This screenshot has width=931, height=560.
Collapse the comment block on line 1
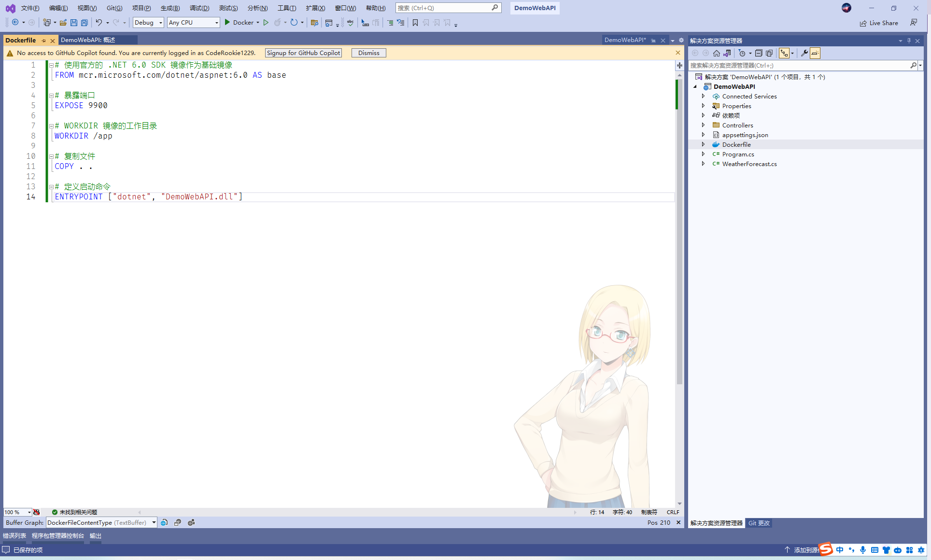51,65
